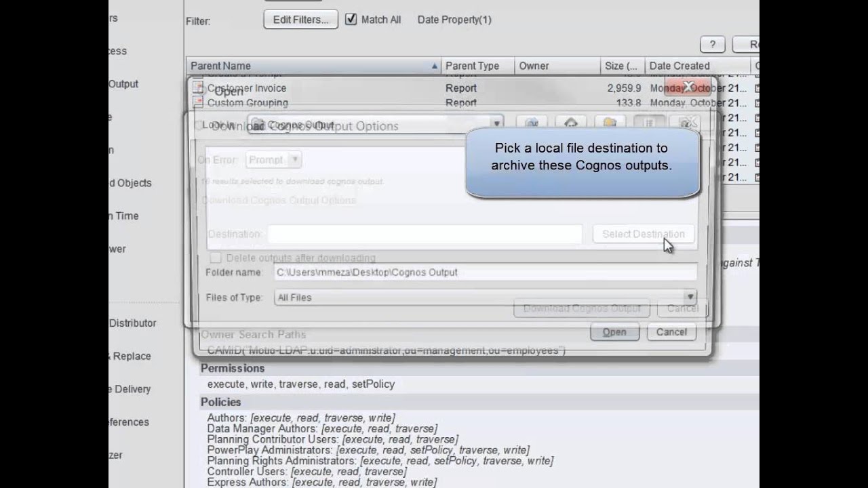
Task: Click the PowerPlay Administrators policy line
Action: [x=368, y=450]
